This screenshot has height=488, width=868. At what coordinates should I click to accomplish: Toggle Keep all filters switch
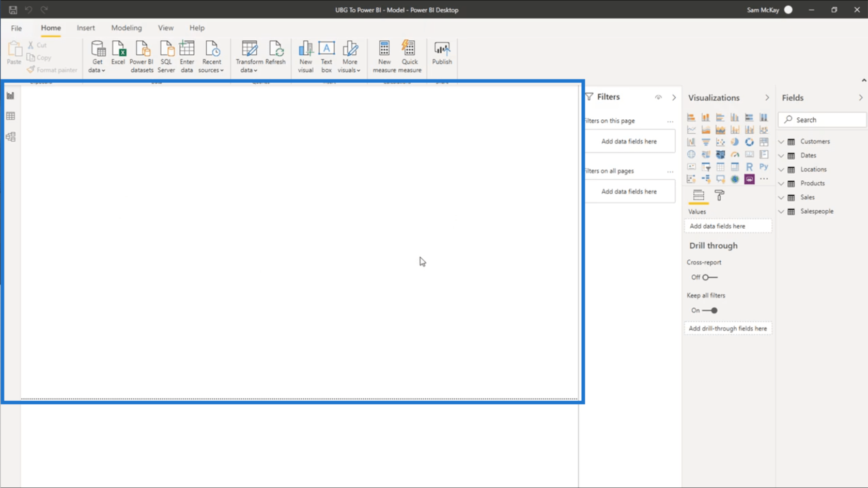pos(710,310)
